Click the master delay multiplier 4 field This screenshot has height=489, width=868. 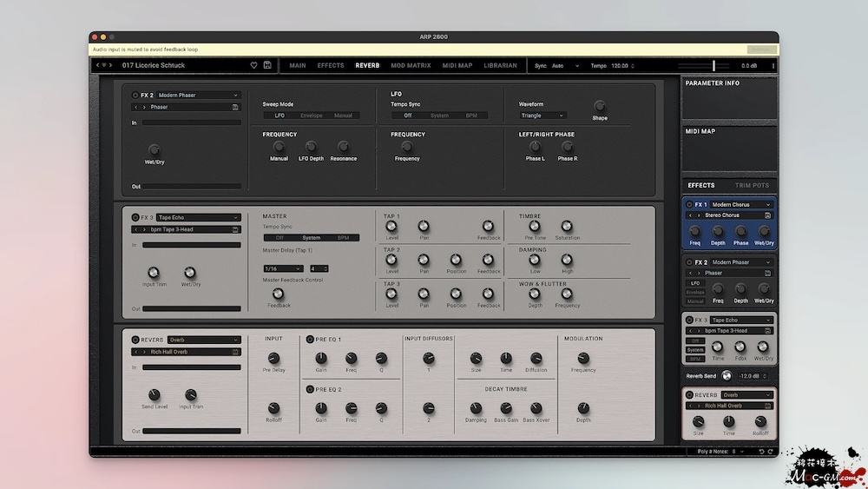319,268
